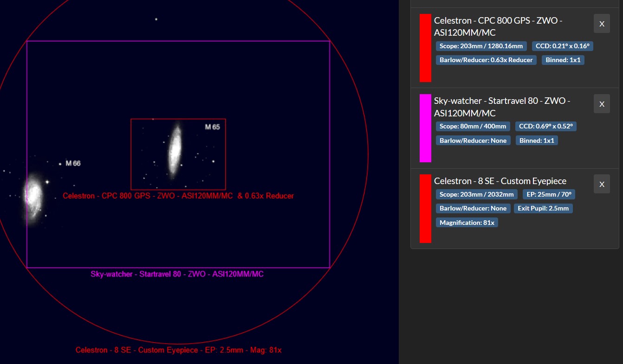Click the title 'Celestron - 8 SE - Custom Eyepiece'

coord(500,181)
